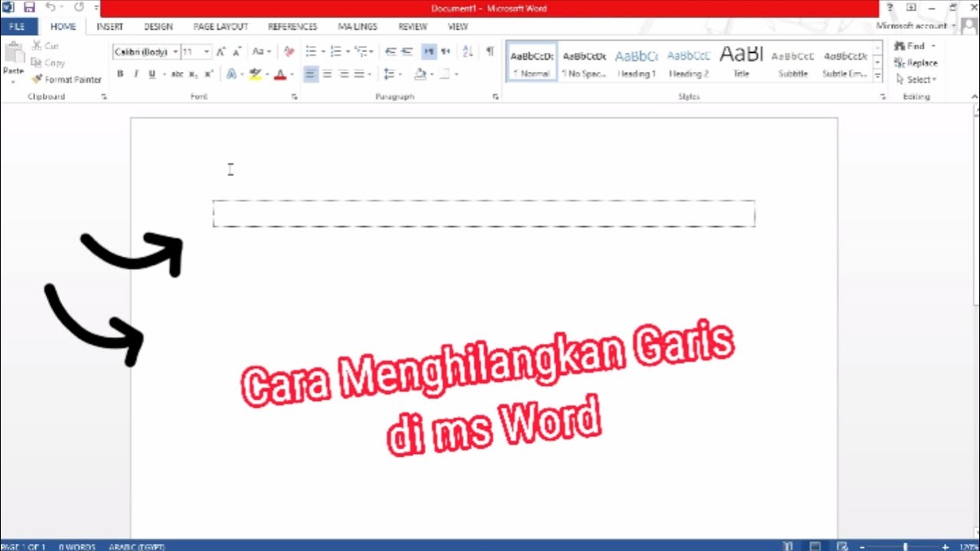Increase font size with Grow Font
Screen dimensions: 980x551
pos(220,52)
